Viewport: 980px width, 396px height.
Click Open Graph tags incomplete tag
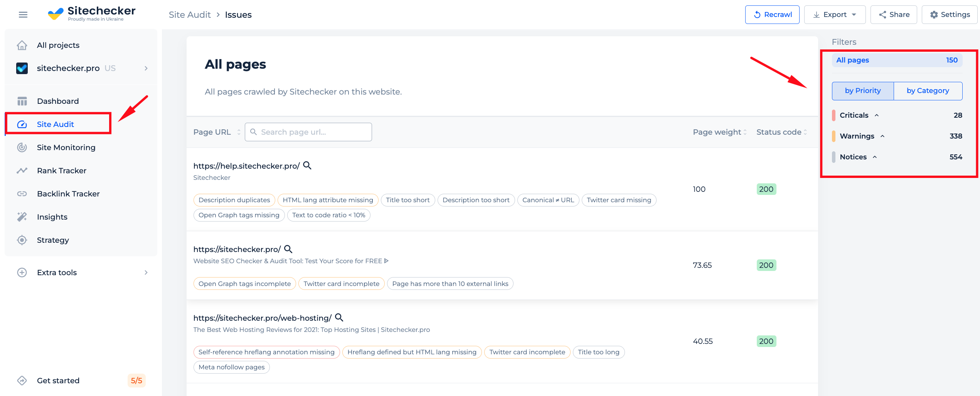point(244,284)
